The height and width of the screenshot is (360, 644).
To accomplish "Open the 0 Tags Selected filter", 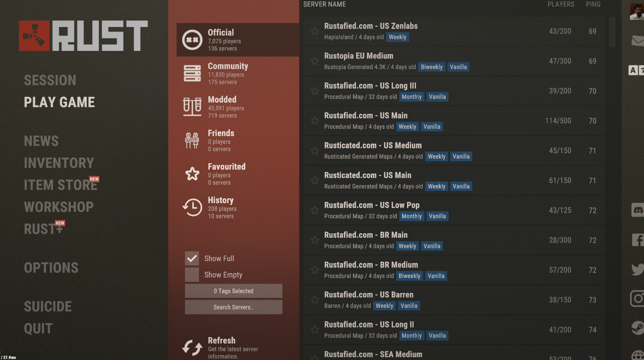I will coord(234,291).
